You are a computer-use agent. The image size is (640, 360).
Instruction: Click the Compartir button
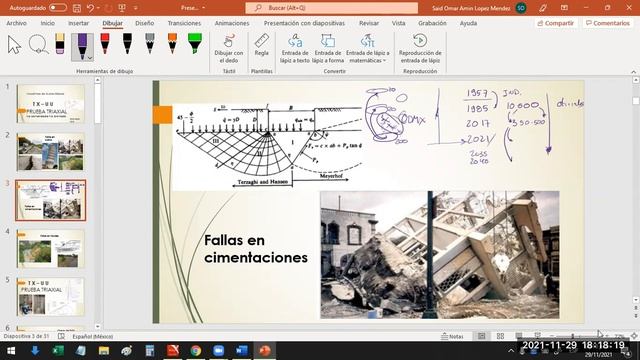click(x=556, y=23)
